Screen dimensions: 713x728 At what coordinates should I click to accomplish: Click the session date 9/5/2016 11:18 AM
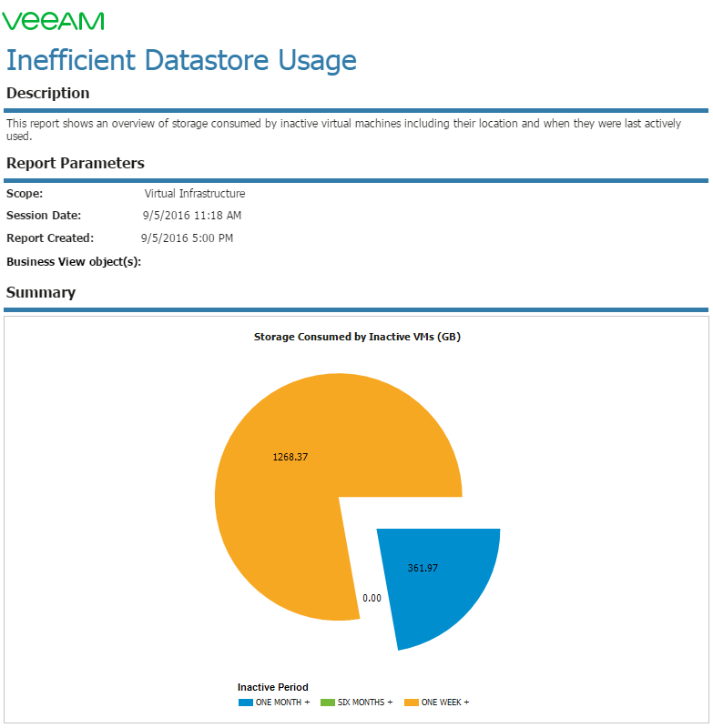[x=192, y=215]
